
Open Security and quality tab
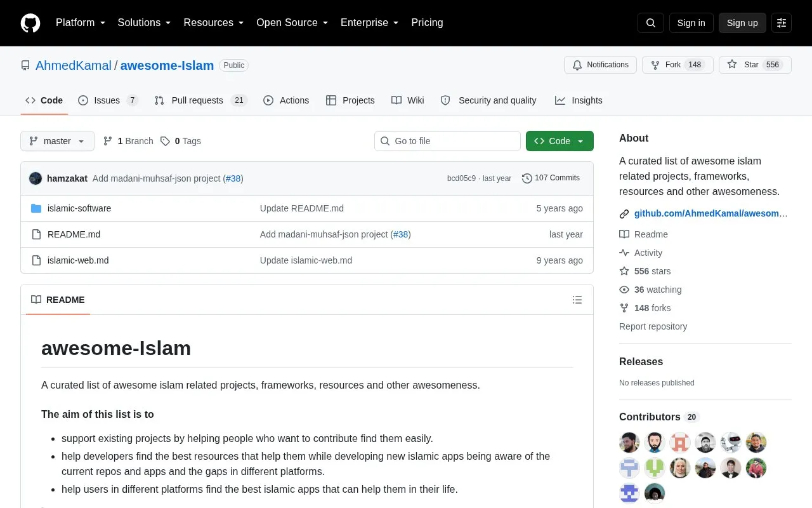pyautogui.click(x=488, y=100)
